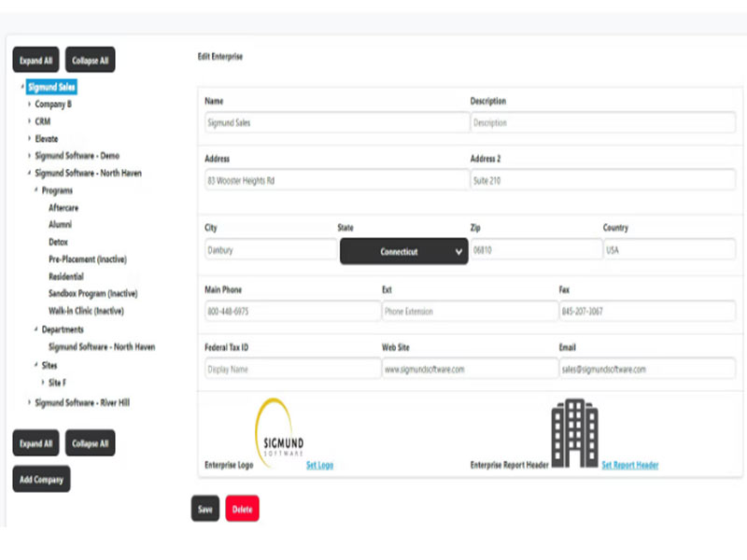Select Pre-Placement (Inactive) program
747x560 pixels.
coord(88,259)
